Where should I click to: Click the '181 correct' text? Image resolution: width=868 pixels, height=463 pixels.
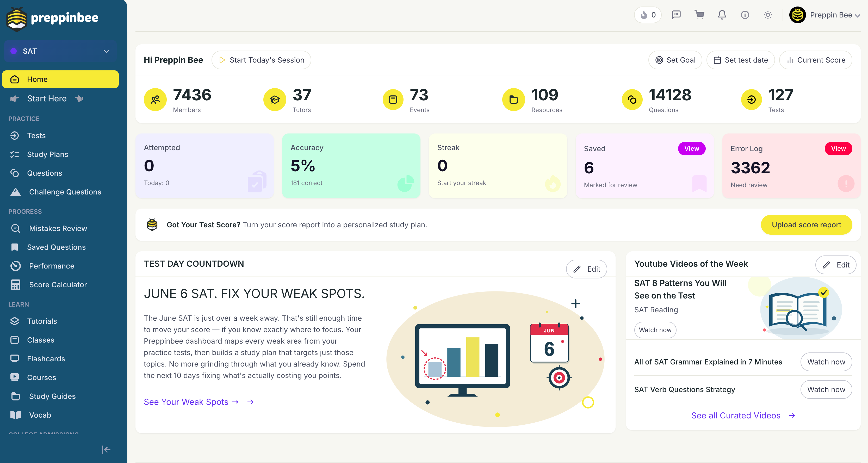click(x=306, y=183)
